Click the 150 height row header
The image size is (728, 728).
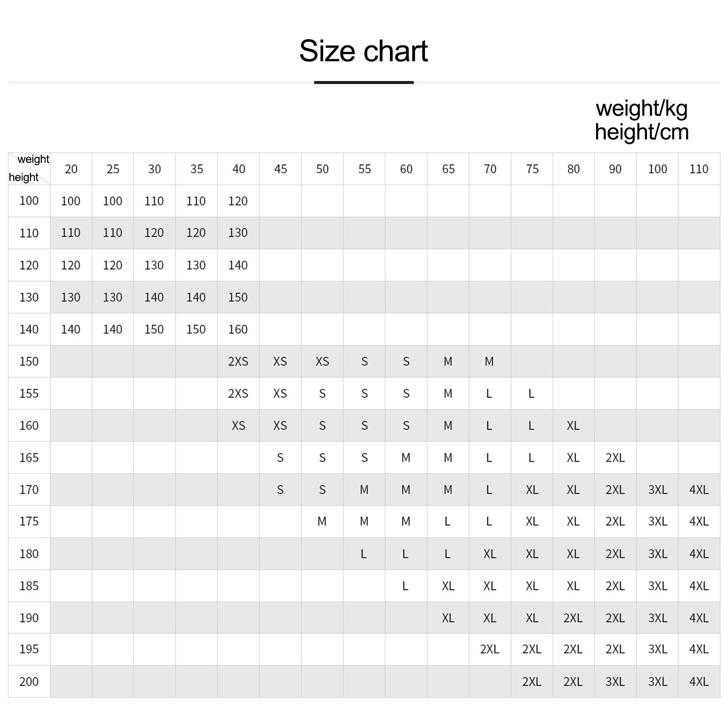(x=29, y=361)
